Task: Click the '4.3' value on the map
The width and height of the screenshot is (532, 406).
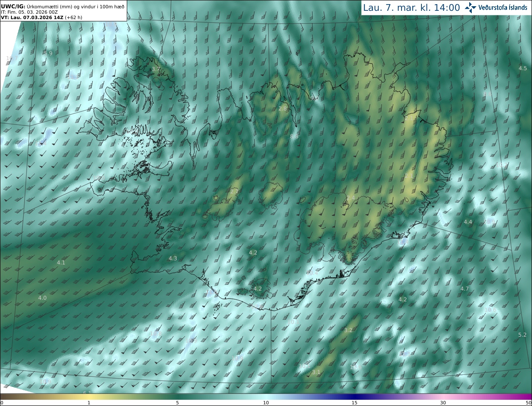Action: (x=172, y=258)
